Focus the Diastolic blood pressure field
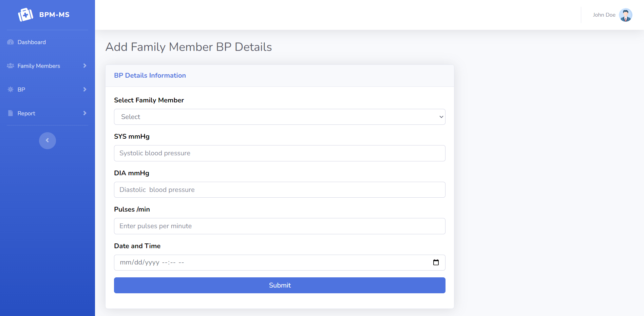644x316 pixels. [280, 190]
